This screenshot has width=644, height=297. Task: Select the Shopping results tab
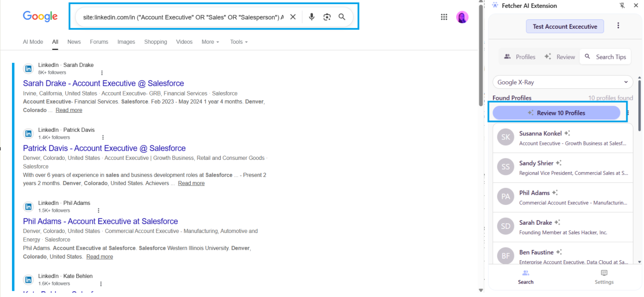point(156,42)
